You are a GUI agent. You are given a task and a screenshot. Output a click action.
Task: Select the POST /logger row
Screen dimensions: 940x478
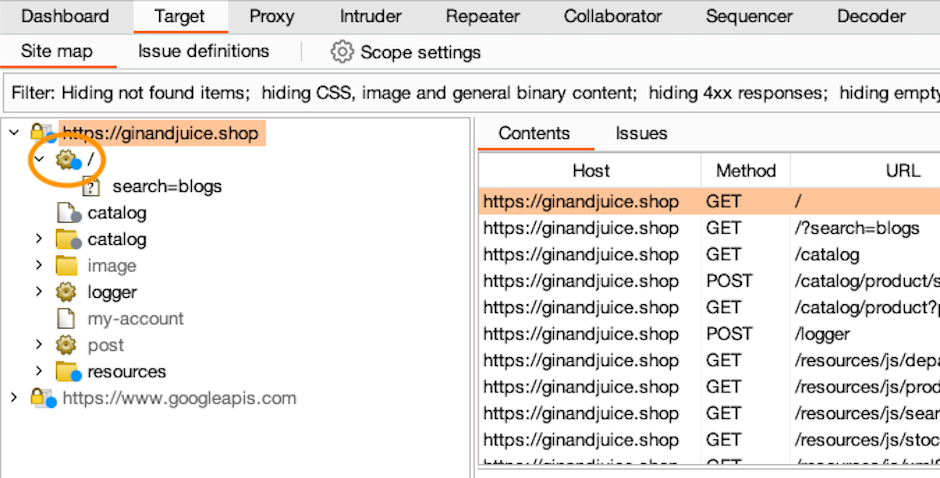pos(709,333)
